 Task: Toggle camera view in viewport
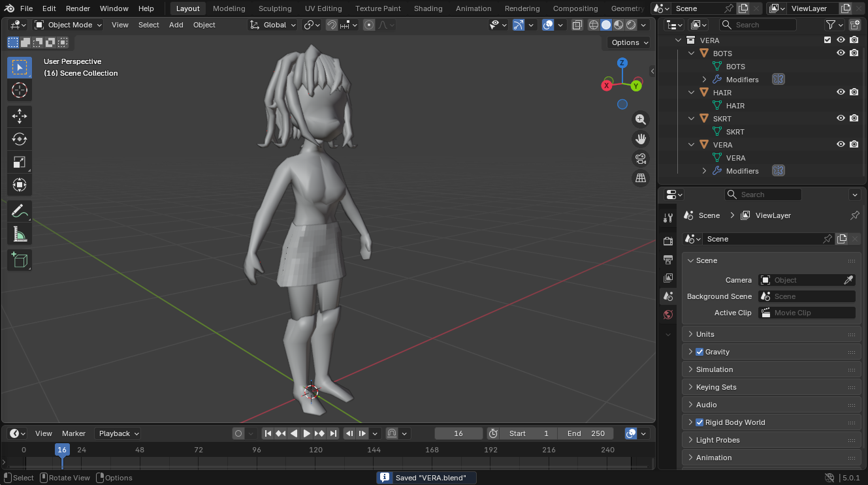(641, 159)
